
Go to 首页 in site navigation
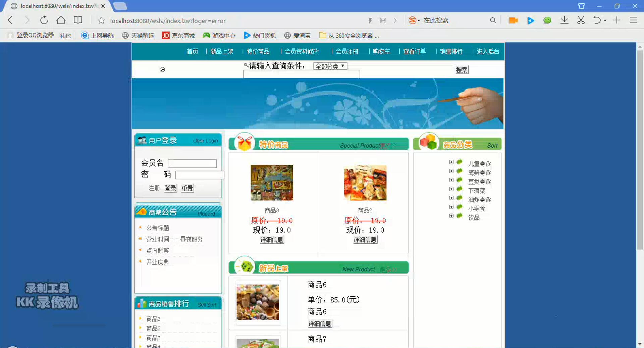192,51
